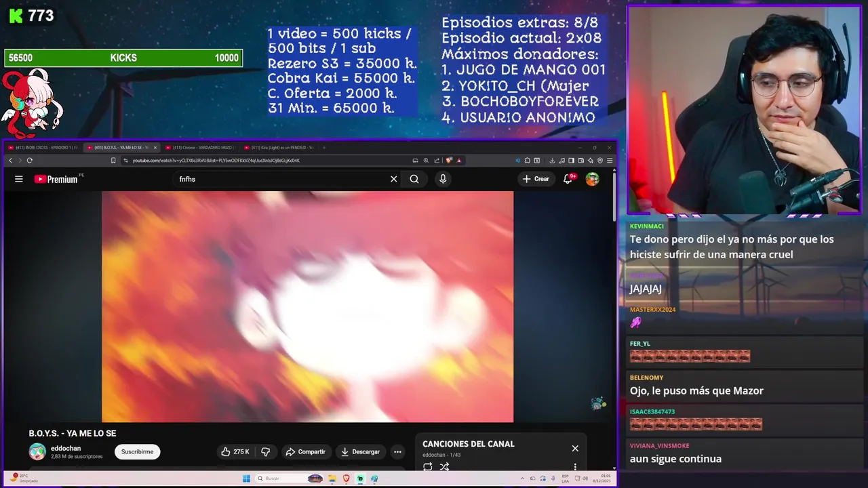Viewport: 868px width, 488px height.
Task: Click the FER_YL username in chat
Action: (639, 344)
